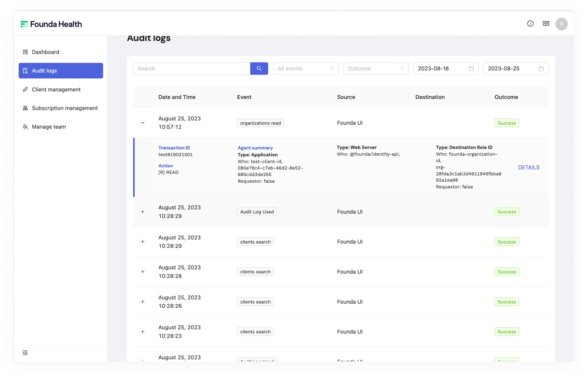Screen dimensions: 588x379
Task: Expand the clients search 10:28:29 row
Action: point(143,242)
